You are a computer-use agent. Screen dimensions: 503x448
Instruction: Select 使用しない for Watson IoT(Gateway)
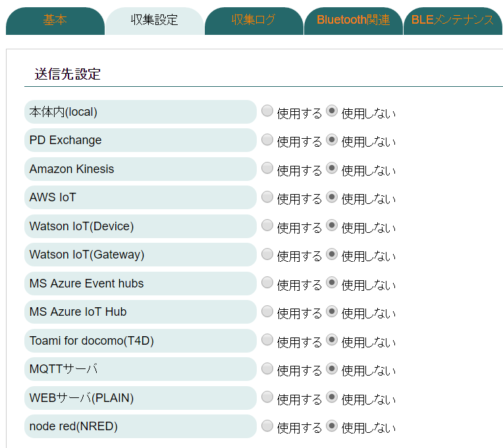tap(332, 254)
